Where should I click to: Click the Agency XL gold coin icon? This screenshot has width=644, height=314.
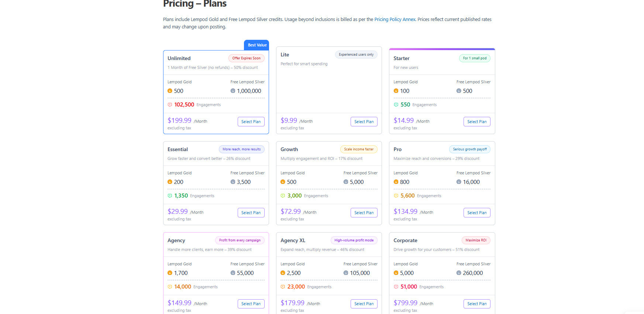click(283, 273)
